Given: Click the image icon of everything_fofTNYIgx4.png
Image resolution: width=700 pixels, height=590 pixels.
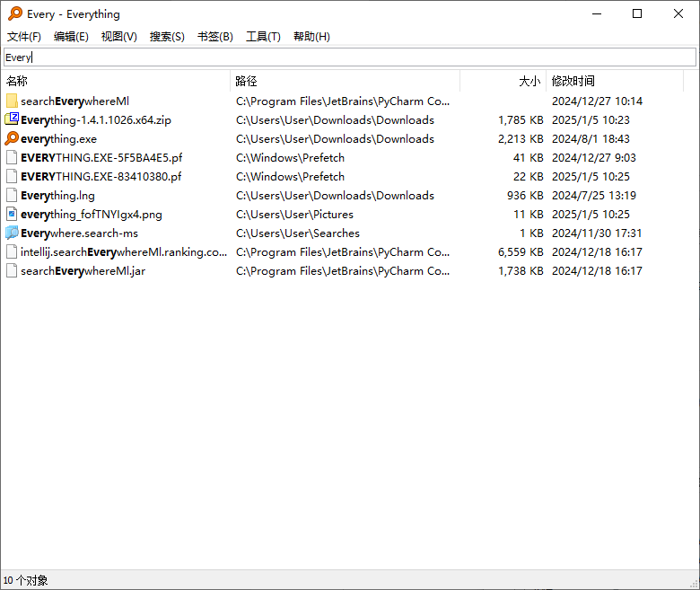Looking at the screenshot, I should pyautogui.click(x=12, y=214).
